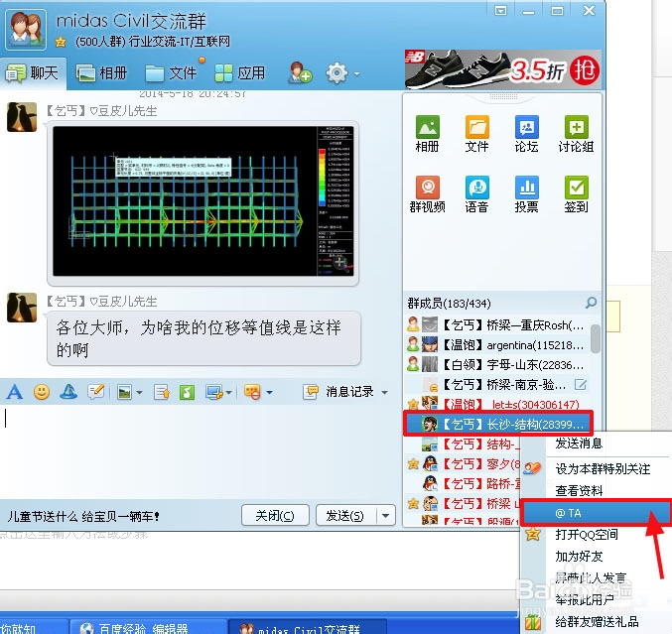
Task: Switch to the 相册 album tab
Action: 101,73
